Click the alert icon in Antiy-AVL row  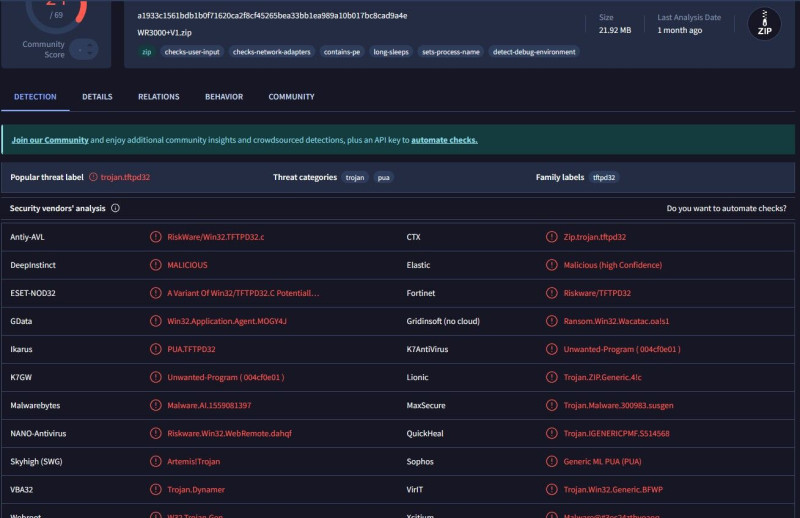(x=156, y=237)
